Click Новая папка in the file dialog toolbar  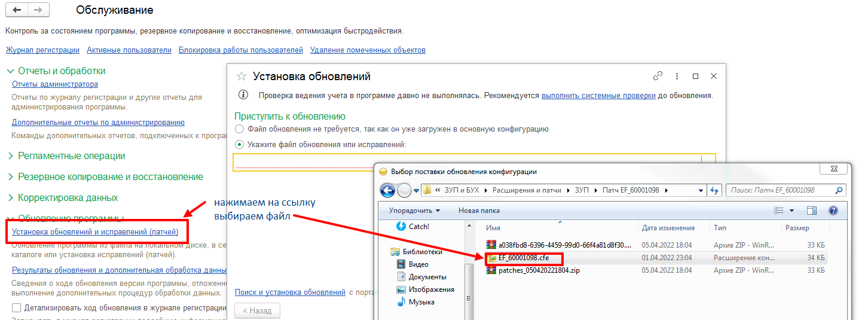point(478,211)
